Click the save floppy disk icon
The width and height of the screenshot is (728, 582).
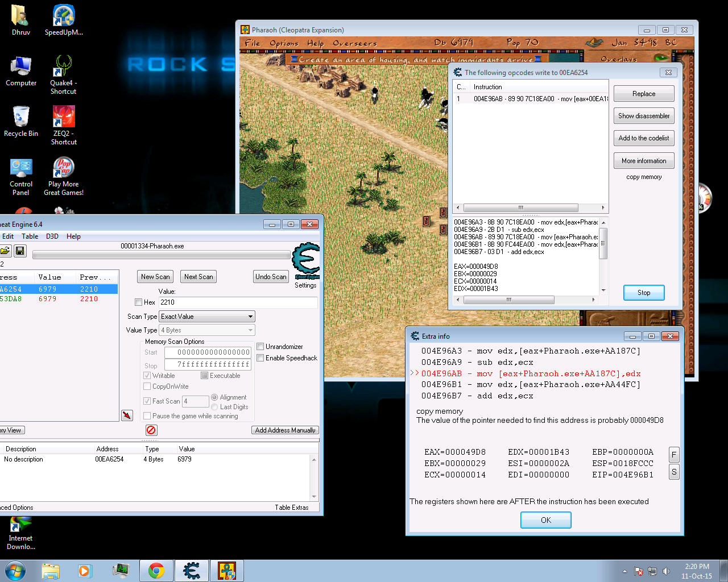pyautogui.click(x=20, y=251)
